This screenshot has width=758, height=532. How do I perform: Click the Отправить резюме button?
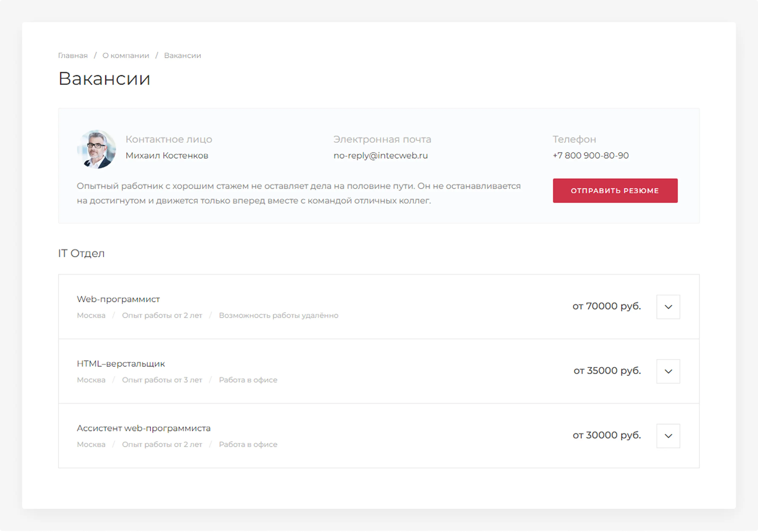(x=615, y=191)
